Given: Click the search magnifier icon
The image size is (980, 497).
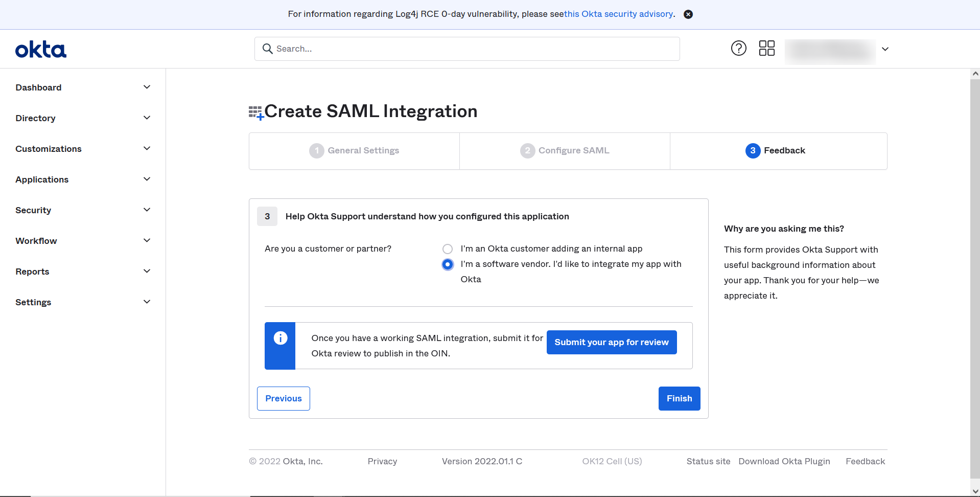Looking at the screenshot, I should [267, 49].
